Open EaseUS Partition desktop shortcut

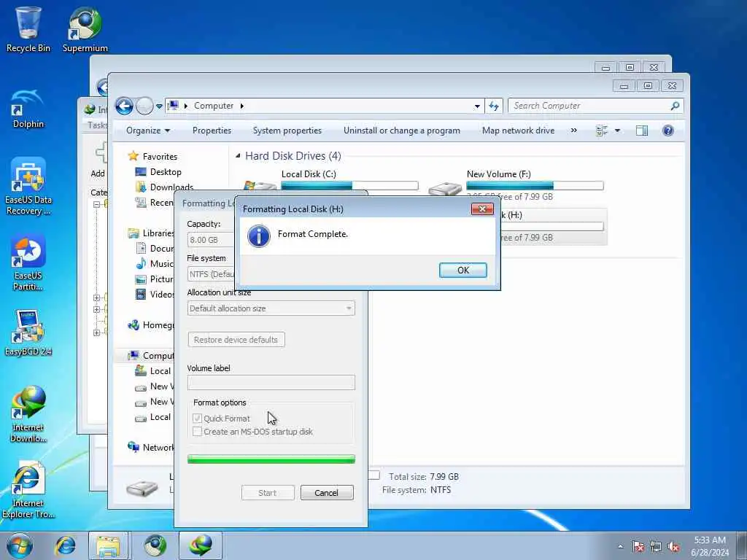(28, 262)
